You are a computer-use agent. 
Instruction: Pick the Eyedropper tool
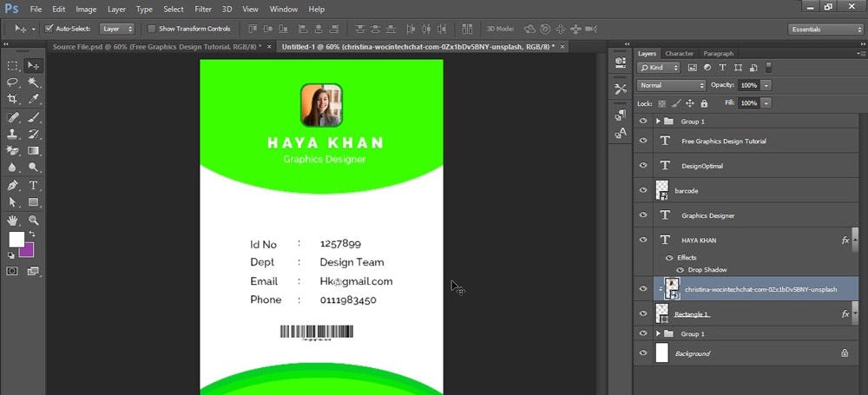coord(34,99)
